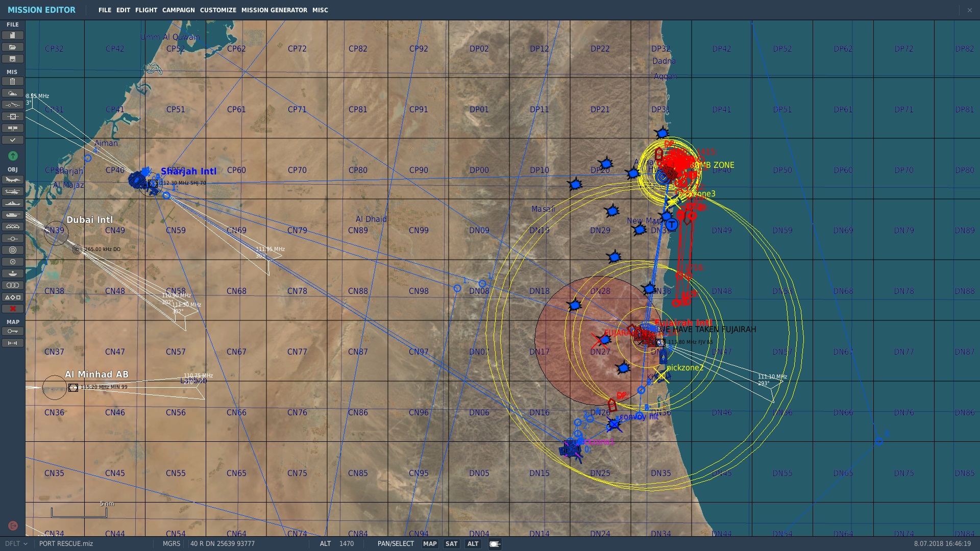Viewport: 980px width, 551px height.
Task: Click the MGRS coordinate format label
Action: click(x=171, y=544)
